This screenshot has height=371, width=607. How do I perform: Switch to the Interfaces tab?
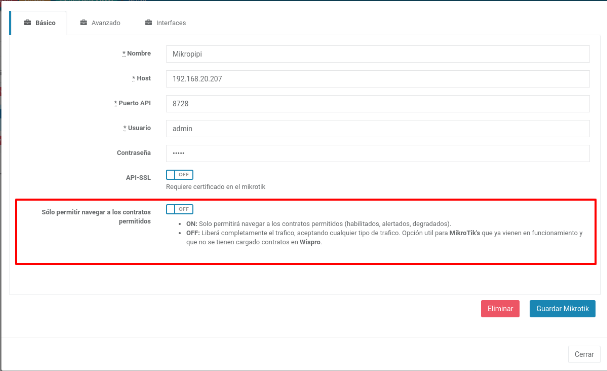(x=165, y=23)
